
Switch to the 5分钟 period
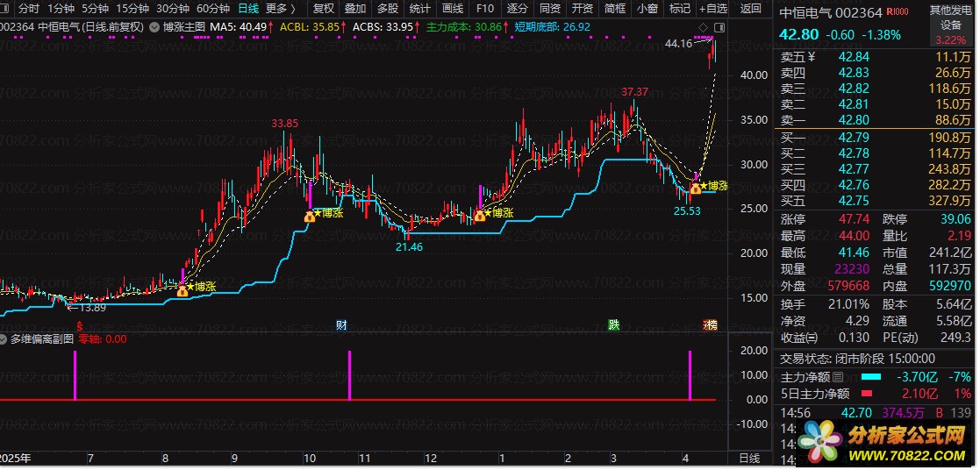pyautogui.click(x=95, y=9)
